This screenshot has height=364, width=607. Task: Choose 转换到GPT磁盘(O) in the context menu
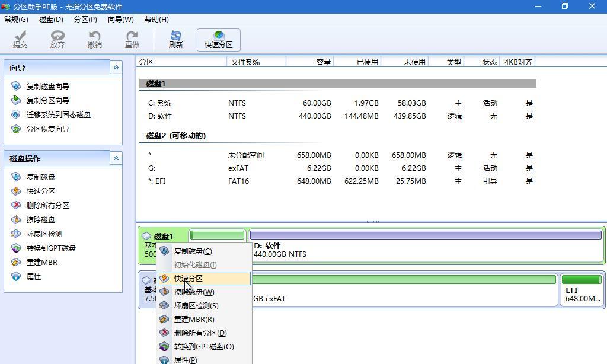pos(205,347)
